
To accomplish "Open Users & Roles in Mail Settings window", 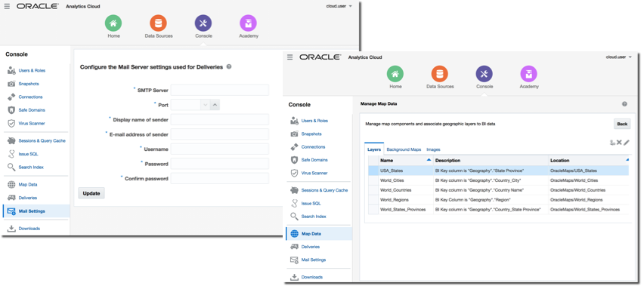I will (x=32, y=70).
